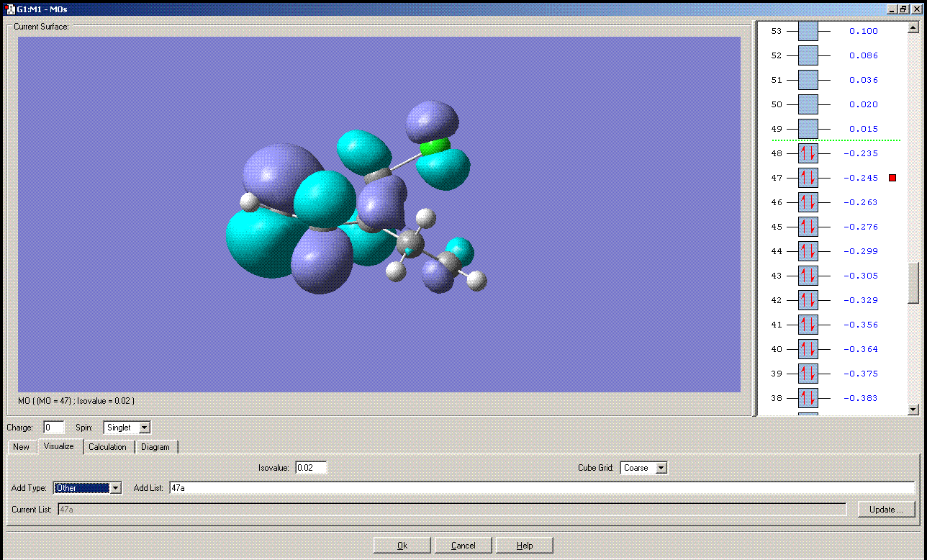Click the red surface marker beside orbital 47
The image size is (927, 560).
click(892, 178)
